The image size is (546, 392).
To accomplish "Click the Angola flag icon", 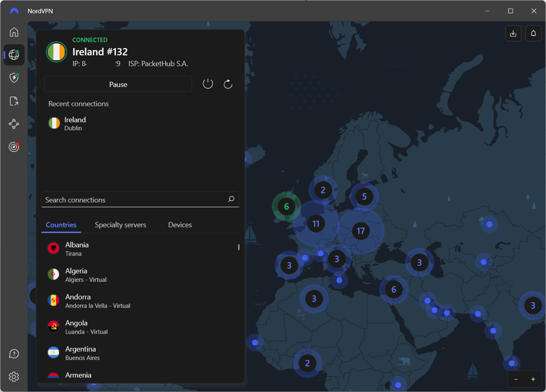I will coord(53,326).
